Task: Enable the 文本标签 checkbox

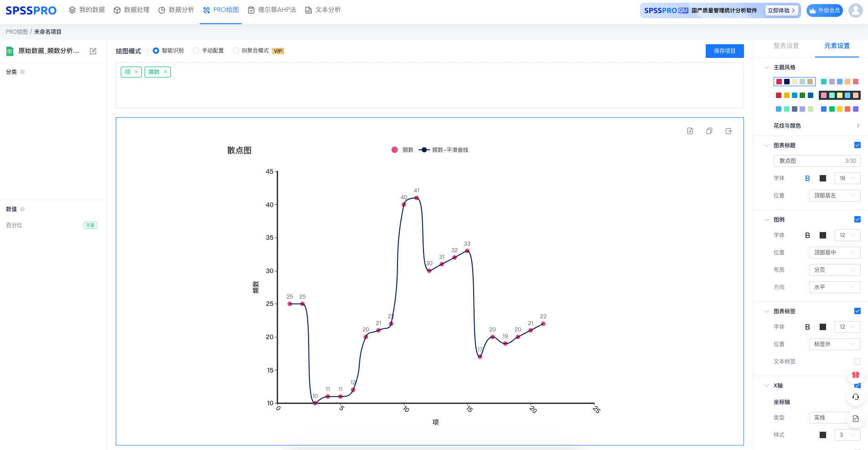Action: [x=857, y=362]
